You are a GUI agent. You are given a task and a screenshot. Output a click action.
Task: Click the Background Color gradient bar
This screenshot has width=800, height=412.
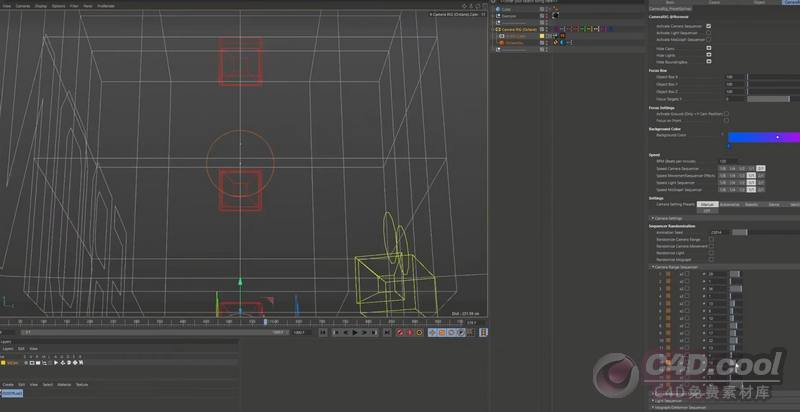tap(763, 136)
